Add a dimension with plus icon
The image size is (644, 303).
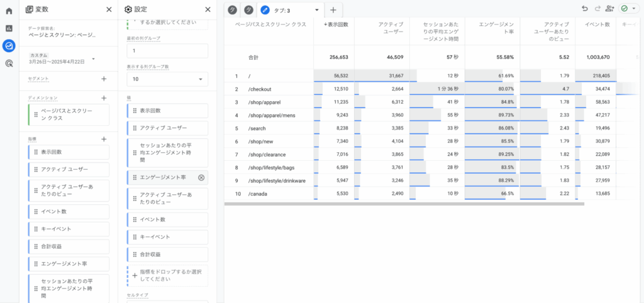(104, 98)
